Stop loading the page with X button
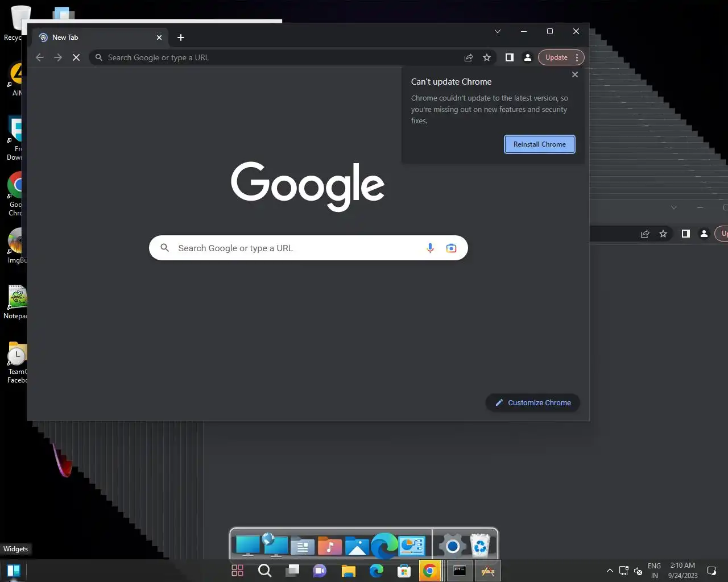 pos(76,57)
